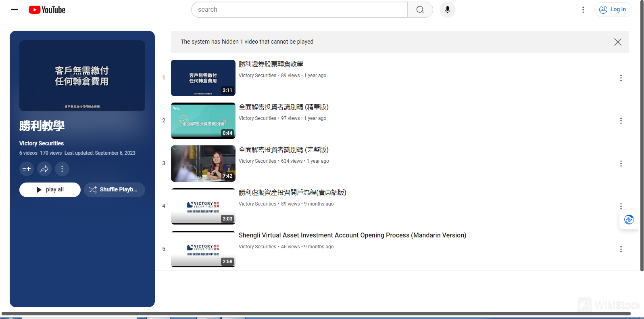Click Victory Securities under the 46 views video
Image resolution: width=644 pixels, height=319 pixels.
257,247
